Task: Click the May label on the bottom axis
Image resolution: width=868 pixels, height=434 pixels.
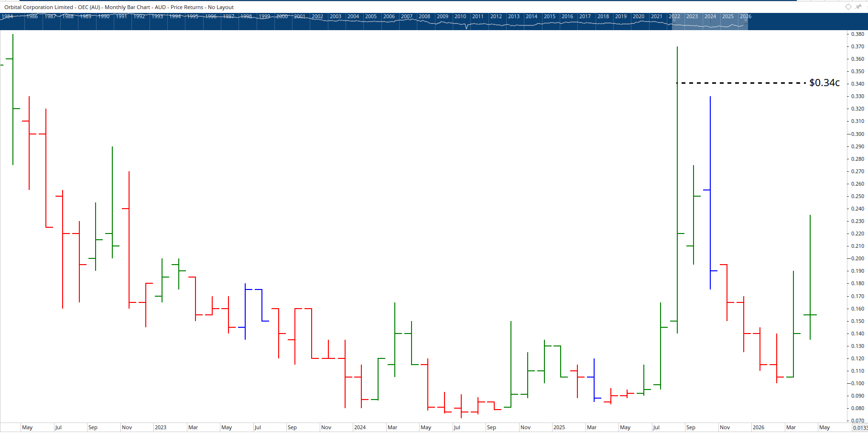Action: click(x=27, y=427)
